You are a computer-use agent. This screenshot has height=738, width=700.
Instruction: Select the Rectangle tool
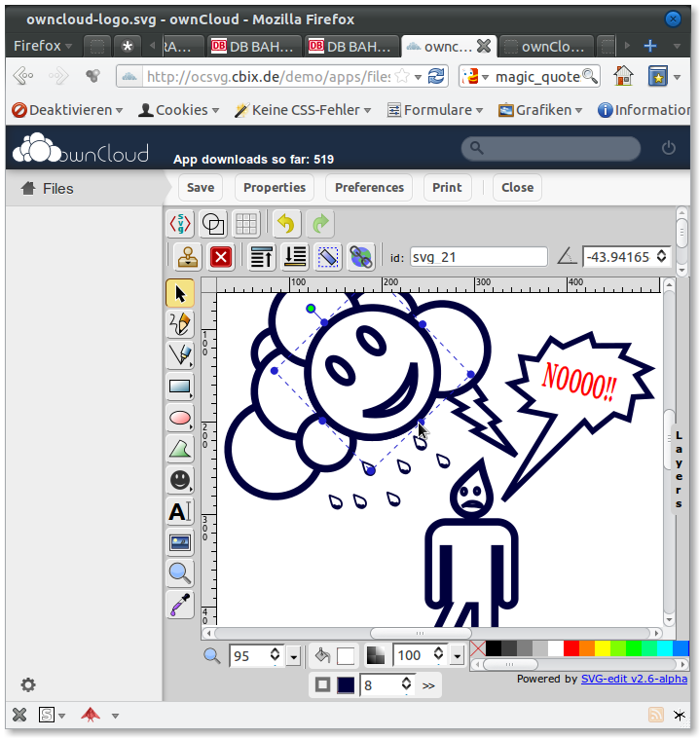pyautogui.click(x=180, y=387)
